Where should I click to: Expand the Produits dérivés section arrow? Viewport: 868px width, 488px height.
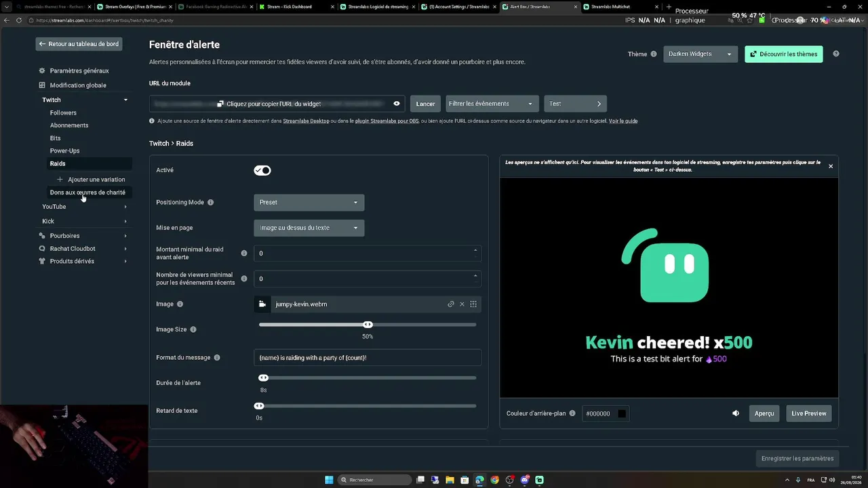coord(125,262)
